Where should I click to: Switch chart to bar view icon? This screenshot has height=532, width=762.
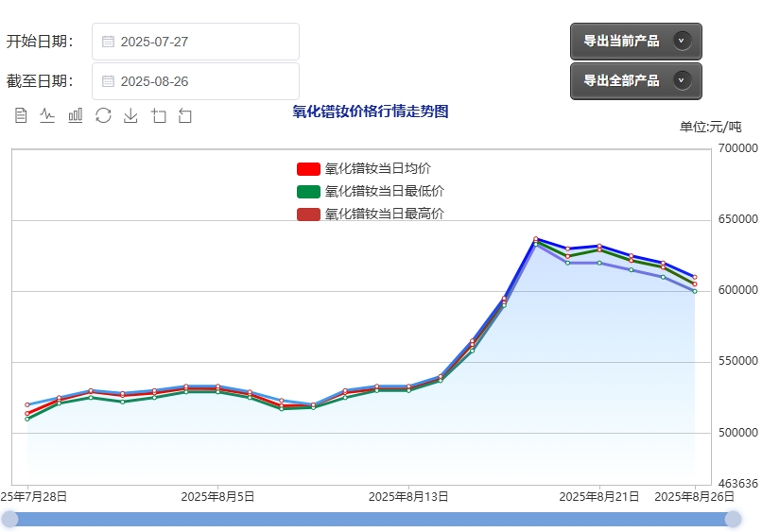76,115
